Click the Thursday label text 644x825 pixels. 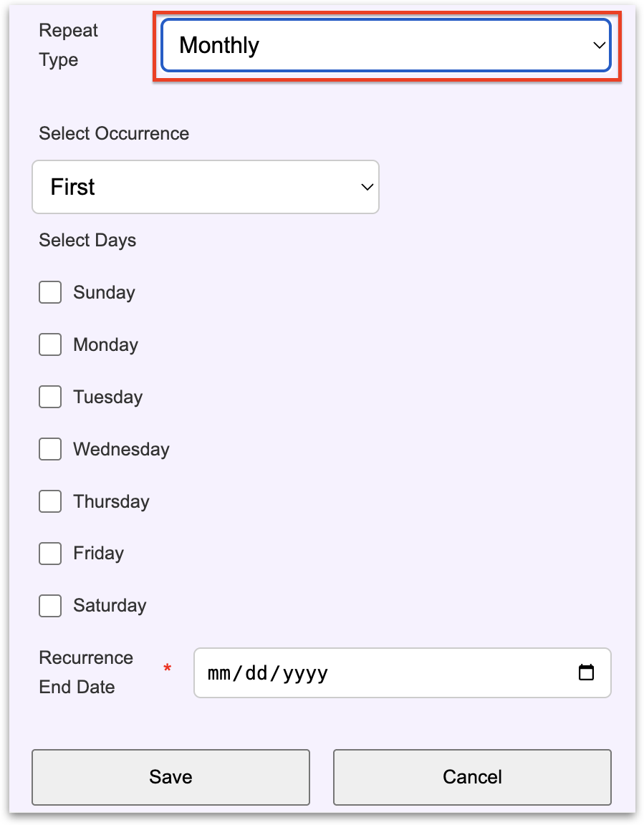click(111, 501)
